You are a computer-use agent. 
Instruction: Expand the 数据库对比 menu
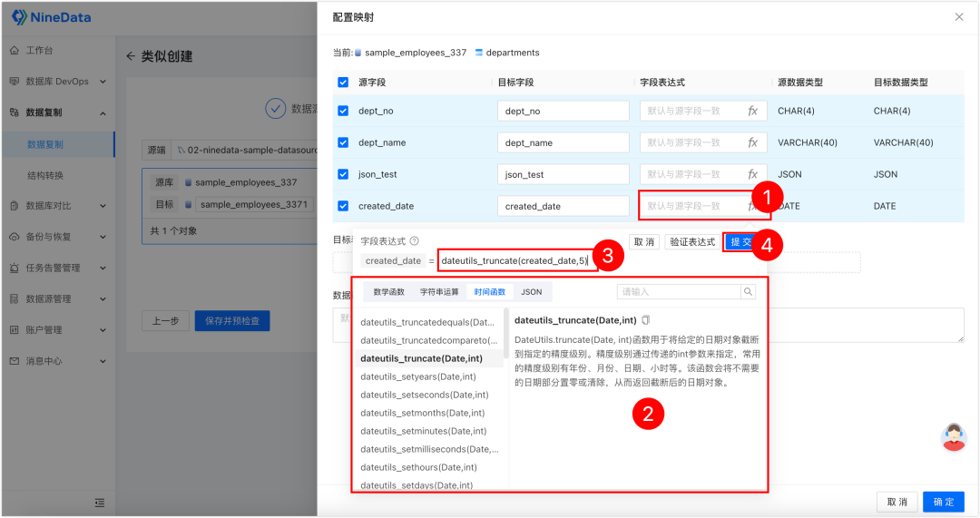(103, 206)
